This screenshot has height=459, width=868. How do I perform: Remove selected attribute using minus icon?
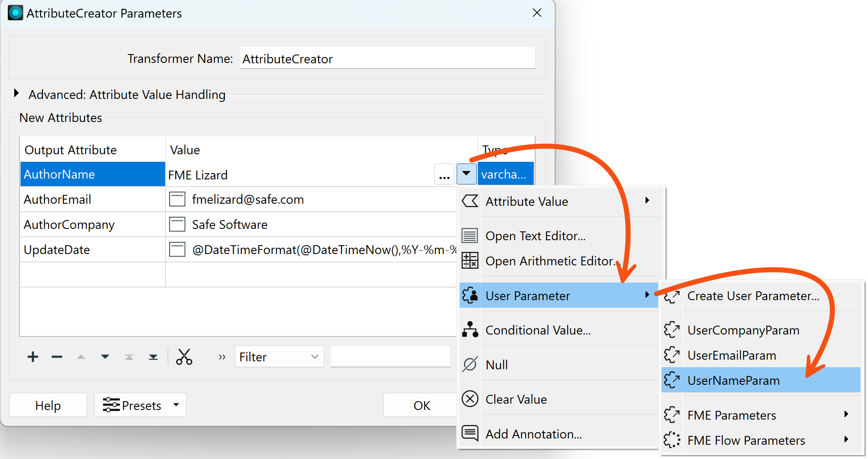[x=57, y=357]
